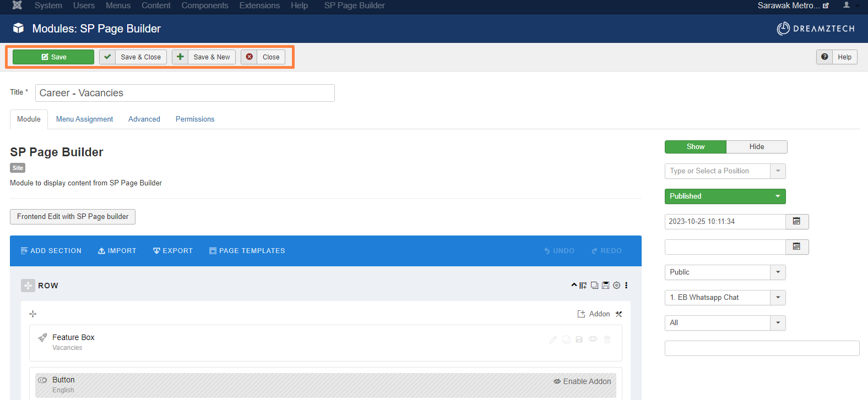Open finish publishing calendar picker

[796, 246]
